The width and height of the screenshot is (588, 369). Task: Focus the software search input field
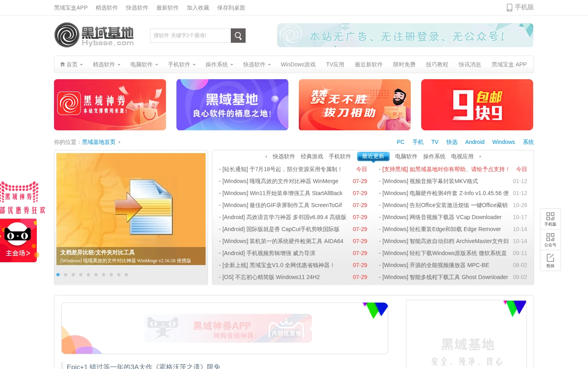[x=190, y=36]
